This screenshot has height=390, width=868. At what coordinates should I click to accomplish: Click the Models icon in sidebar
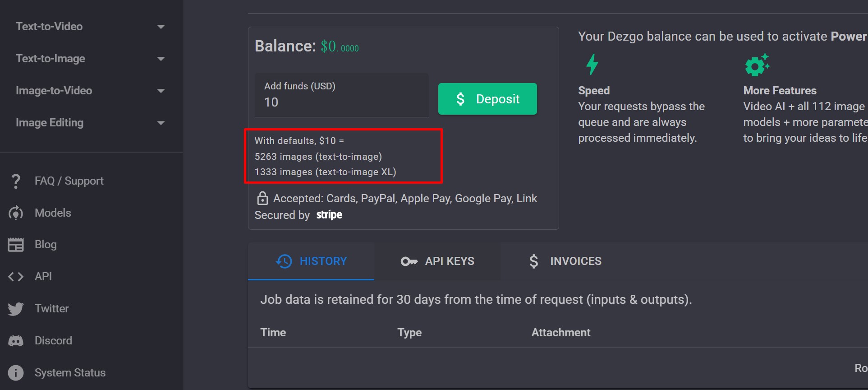[x=16, y=213]
